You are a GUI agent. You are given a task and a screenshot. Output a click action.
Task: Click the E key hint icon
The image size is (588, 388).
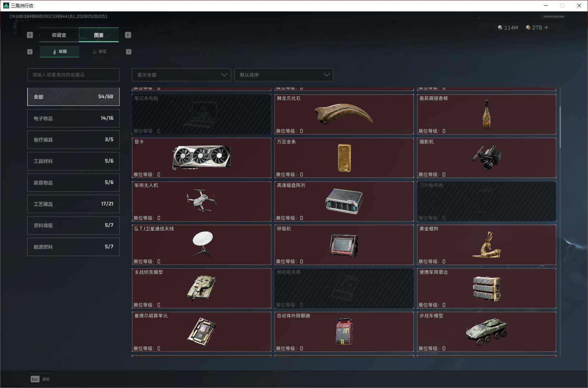point(128,35)
